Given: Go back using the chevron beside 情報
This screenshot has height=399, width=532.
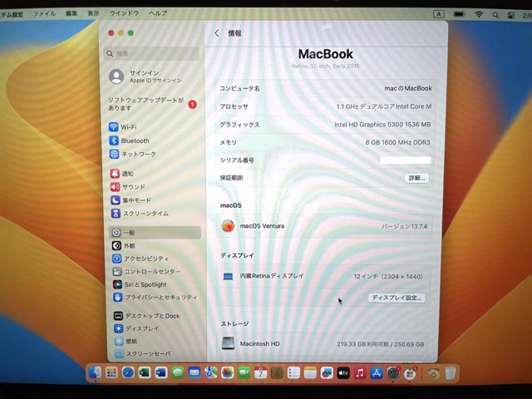Looking at the screenshot, I should coord(217,33).
